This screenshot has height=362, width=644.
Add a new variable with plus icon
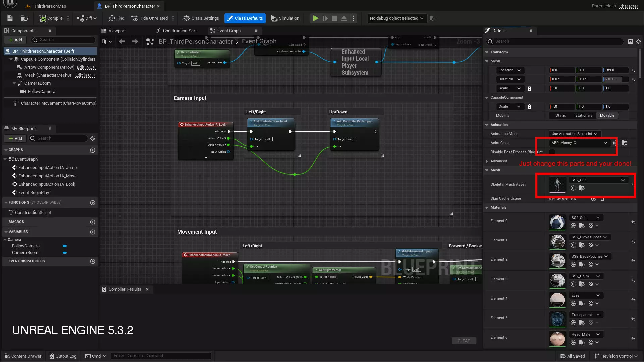[x=93, y=232]
